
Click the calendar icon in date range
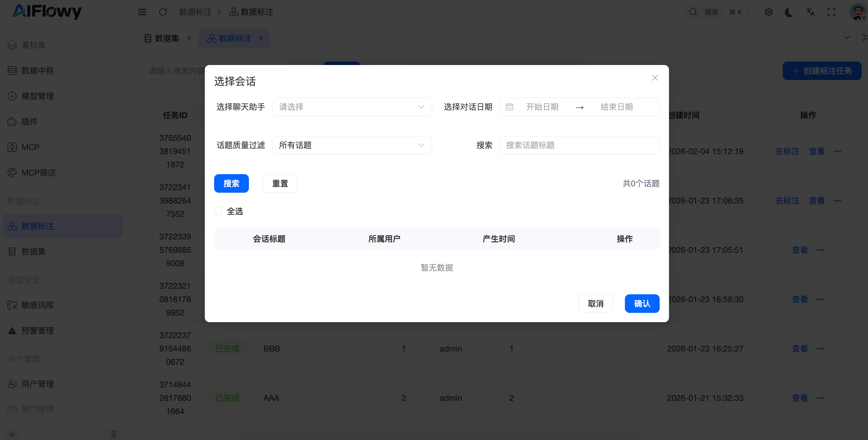coord(509,107)
